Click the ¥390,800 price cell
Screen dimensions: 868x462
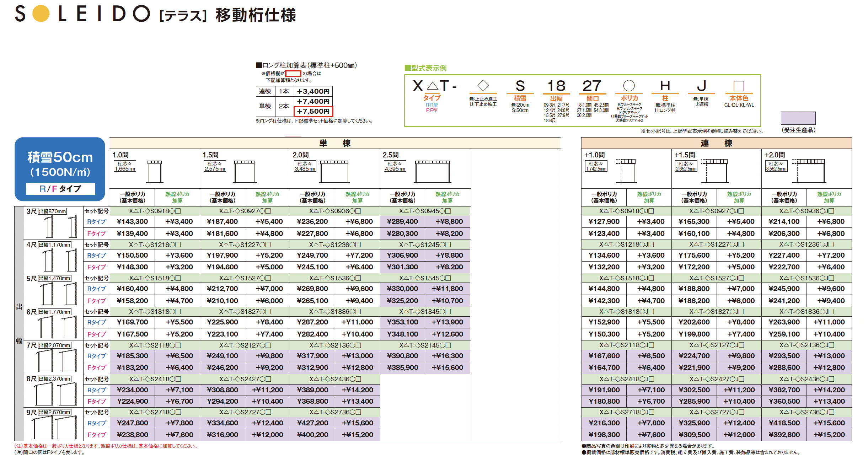click(x=402, y=356)
